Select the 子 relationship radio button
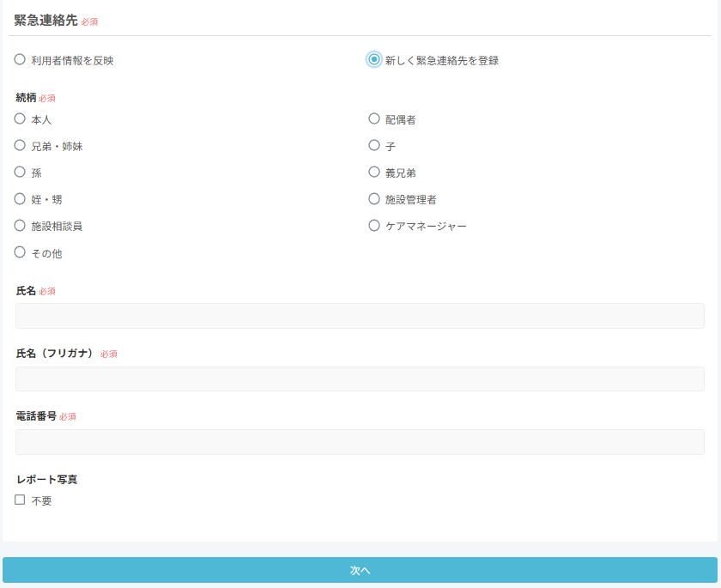 pos(374,146)
